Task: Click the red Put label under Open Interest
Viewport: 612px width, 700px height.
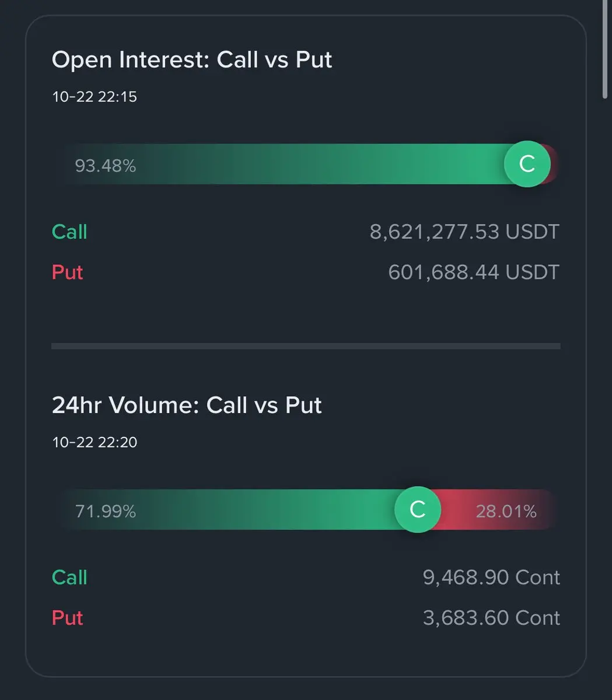Action: pos(68,272)
